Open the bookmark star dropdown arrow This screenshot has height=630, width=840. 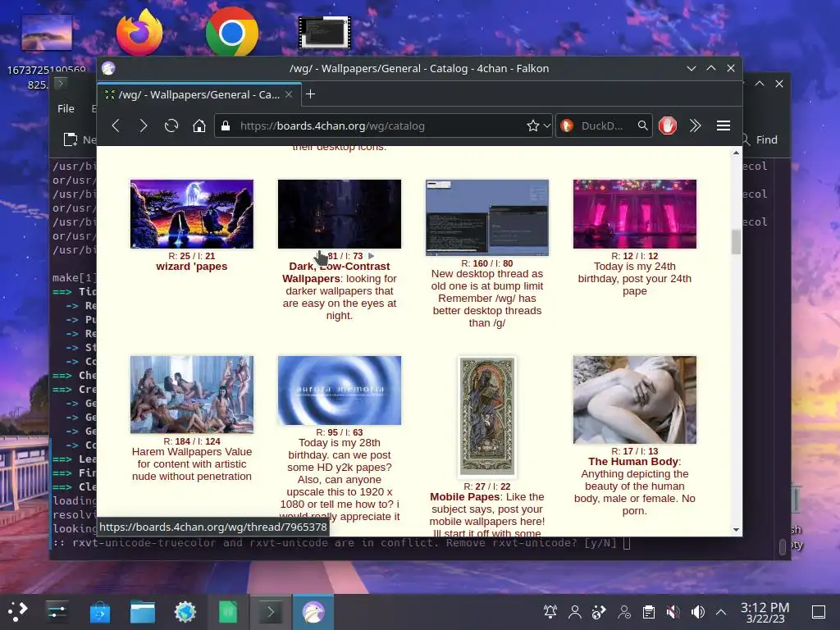point(546,126)
